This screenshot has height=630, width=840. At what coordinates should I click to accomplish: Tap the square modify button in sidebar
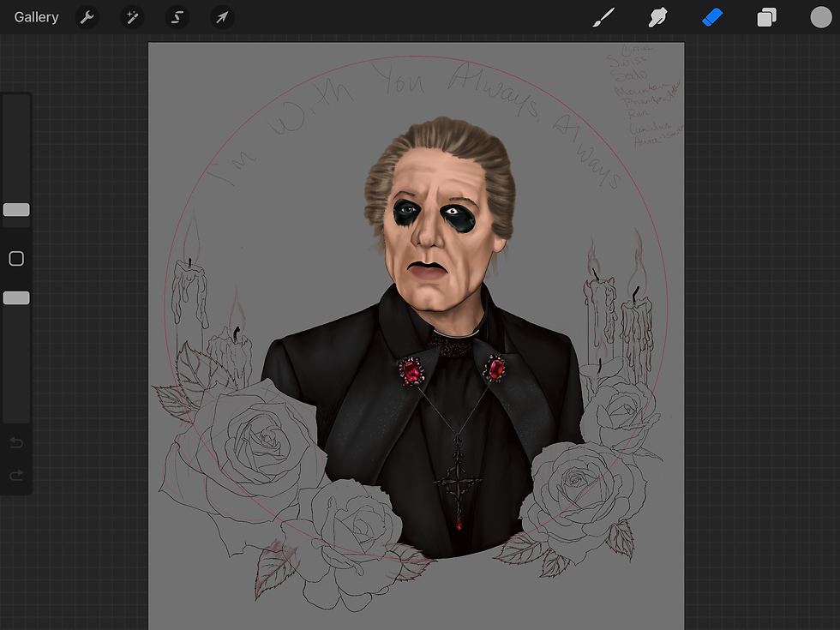point(16,258)
